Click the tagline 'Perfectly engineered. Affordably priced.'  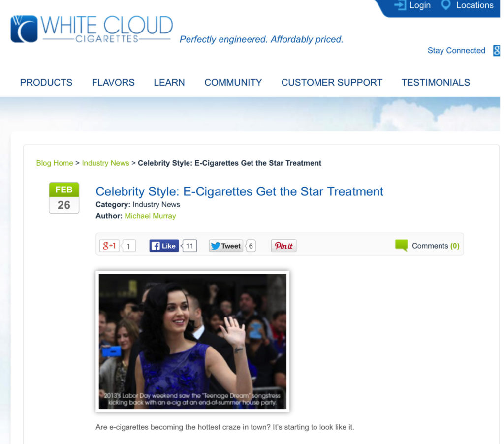[x=261, y=39]
